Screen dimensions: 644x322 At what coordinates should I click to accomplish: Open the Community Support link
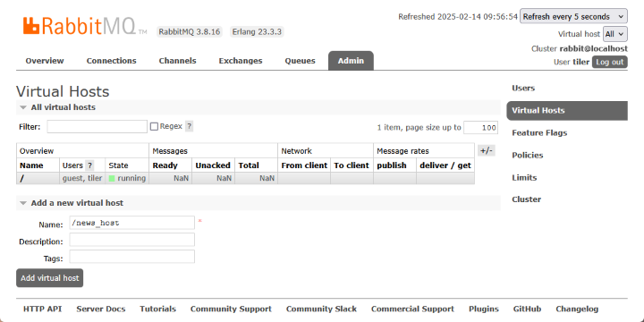point(231,309)
